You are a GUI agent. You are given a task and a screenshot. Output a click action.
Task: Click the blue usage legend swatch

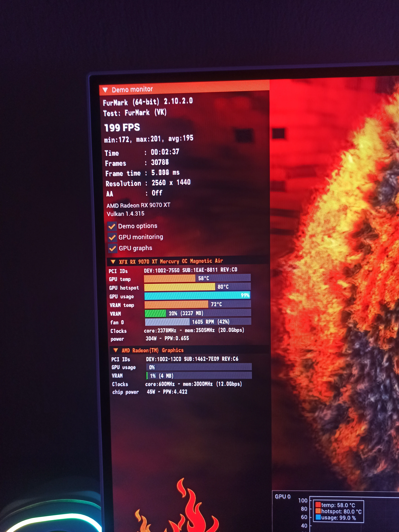318,517
